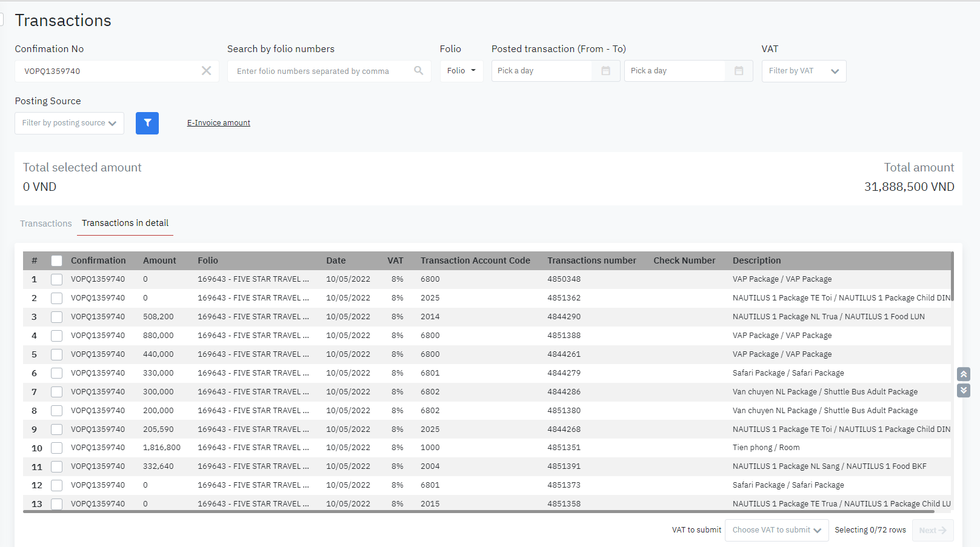Image resolution: width=980 pixels, height=547 pixels.
Task: Clear the Confirmation No field with X icon
Action: pyautogui.click(x=206, y=71)
